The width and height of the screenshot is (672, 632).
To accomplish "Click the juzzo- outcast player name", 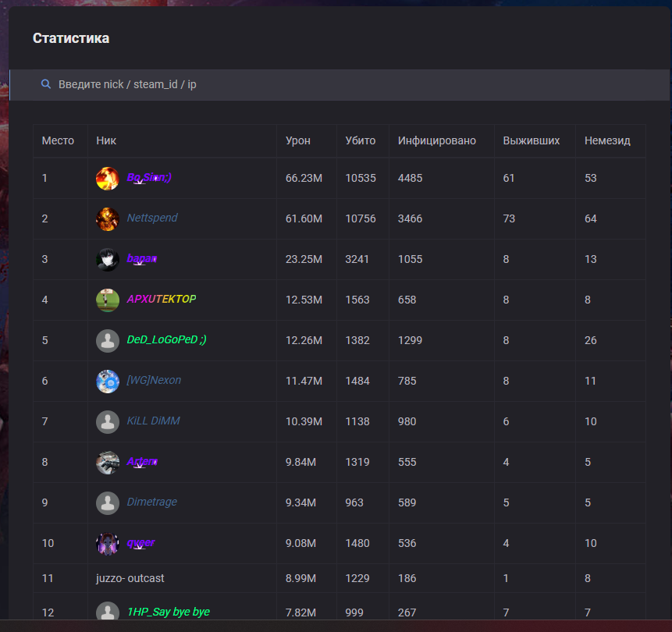I will [x=130, y=578].
